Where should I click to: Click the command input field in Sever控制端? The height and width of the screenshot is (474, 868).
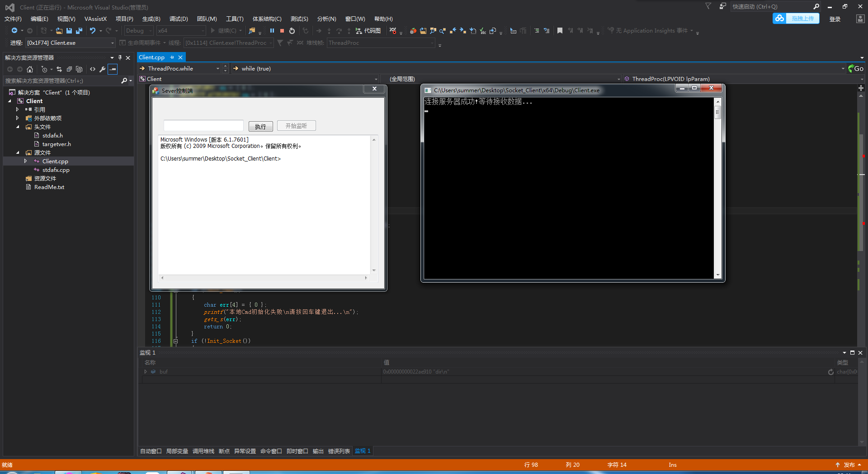[203, 126]
